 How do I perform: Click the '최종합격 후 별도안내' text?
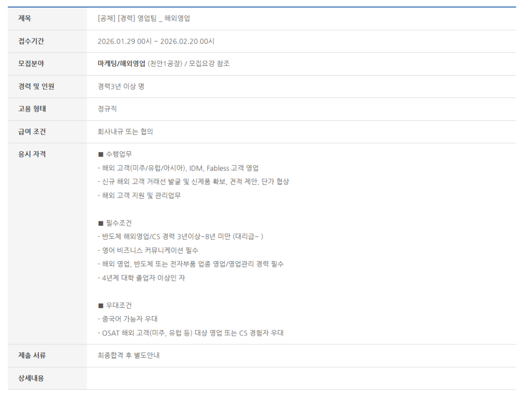click(x=128, y=355)
